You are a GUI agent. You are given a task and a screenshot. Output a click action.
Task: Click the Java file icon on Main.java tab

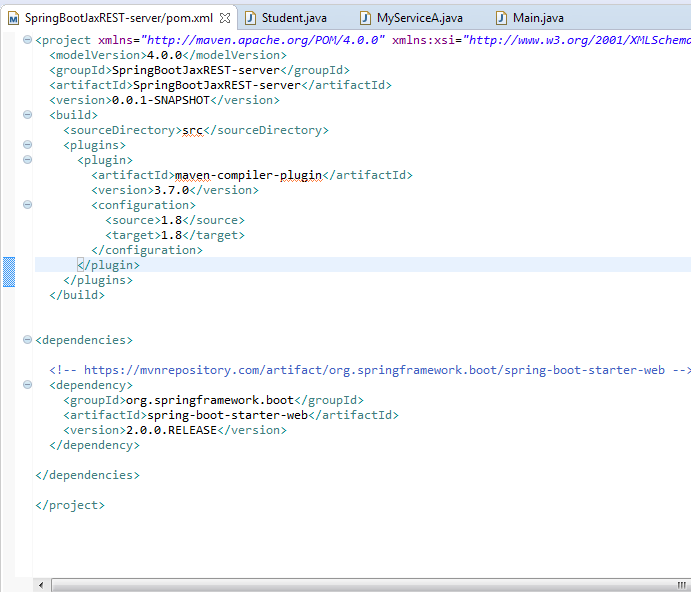click(x=501, y=18)
